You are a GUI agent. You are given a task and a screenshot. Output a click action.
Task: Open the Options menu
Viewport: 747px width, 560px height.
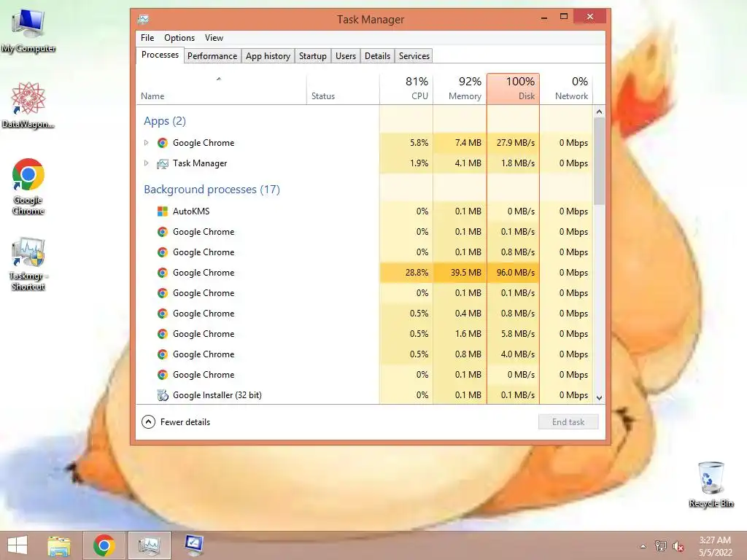179,38
